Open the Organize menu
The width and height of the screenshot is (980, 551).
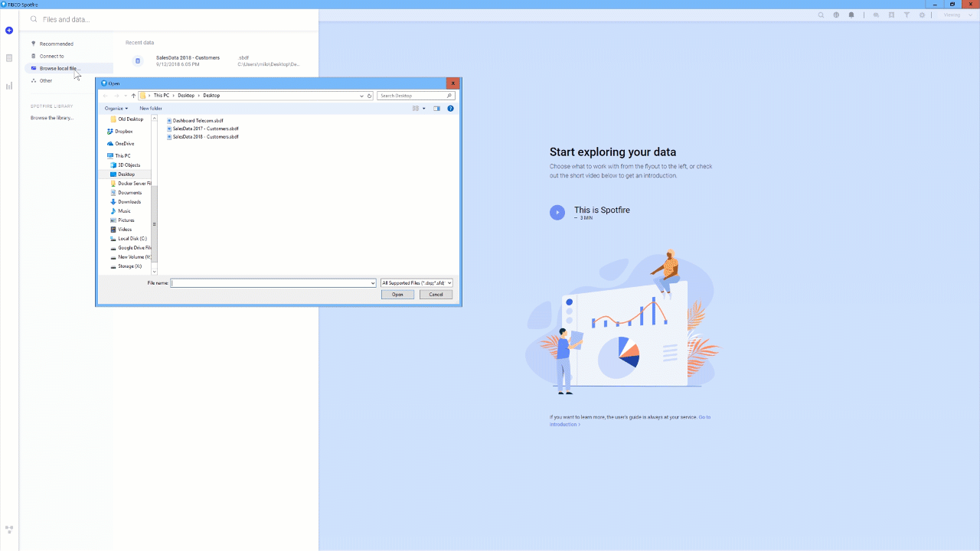click(116, 109)
